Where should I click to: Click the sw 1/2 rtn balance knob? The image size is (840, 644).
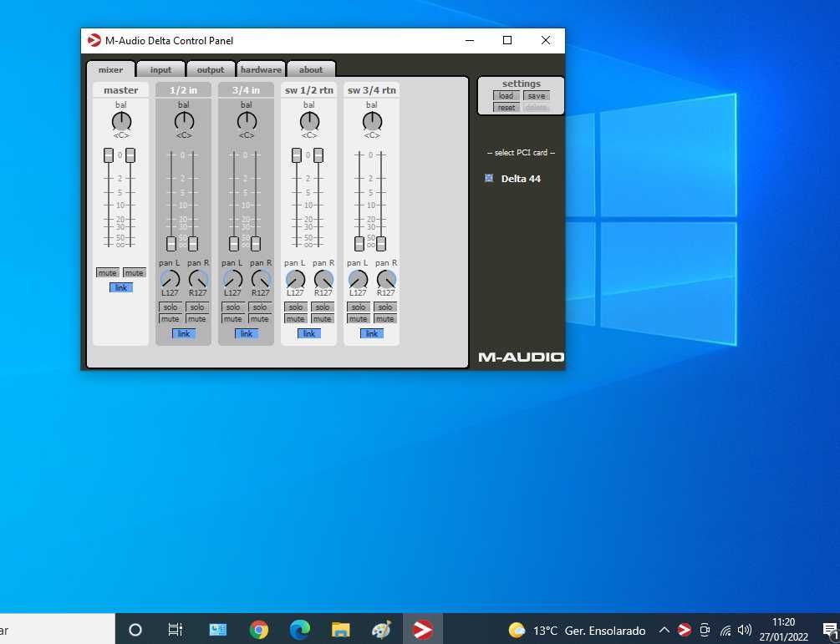pos(309,121)
